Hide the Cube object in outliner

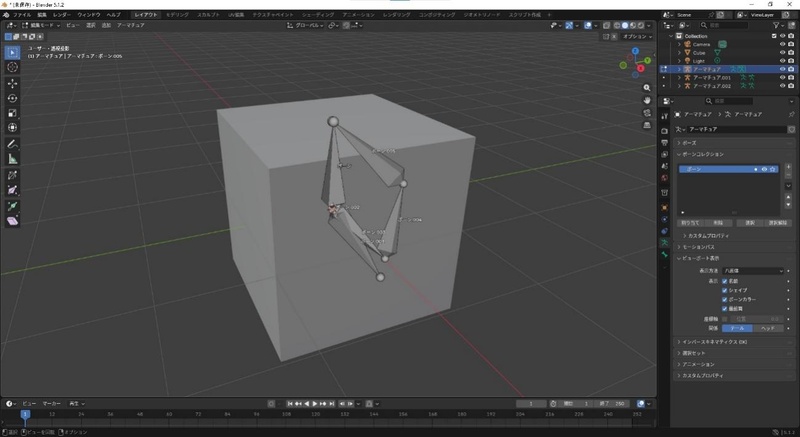[782, 53]
